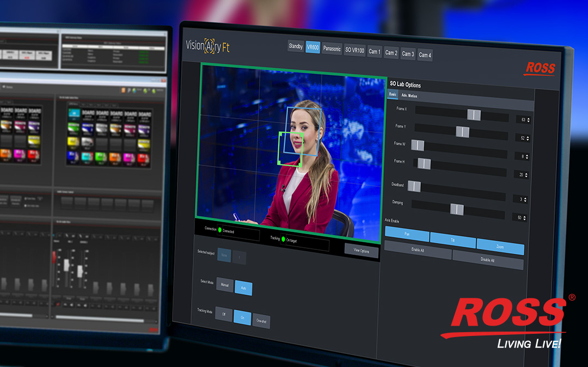Image resolution: width=588 pixels, height=367 pixels.
Task: Click the Frame W slider handle
Action: [x=418, y=145]
